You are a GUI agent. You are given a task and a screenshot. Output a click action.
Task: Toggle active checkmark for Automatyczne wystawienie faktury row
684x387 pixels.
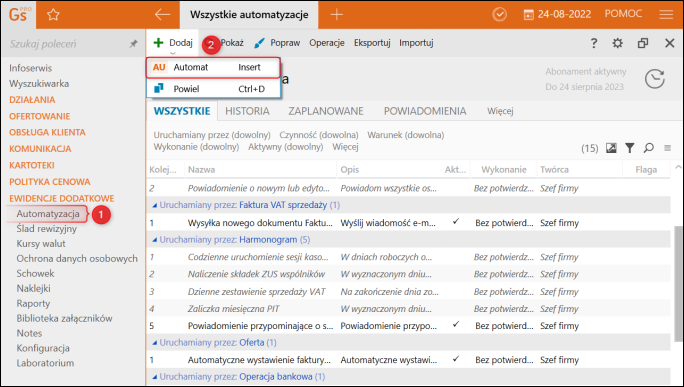456,359
